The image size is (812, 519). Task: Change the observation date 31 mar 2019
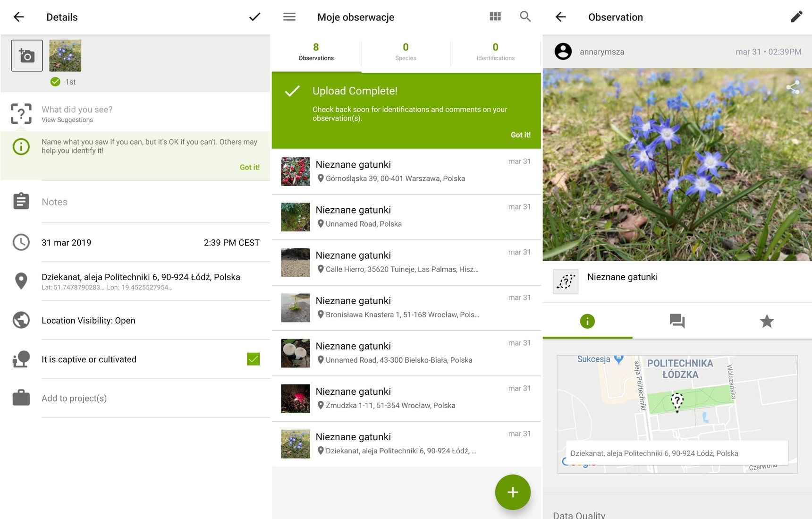pyautogui.click(x=67, y=243)
